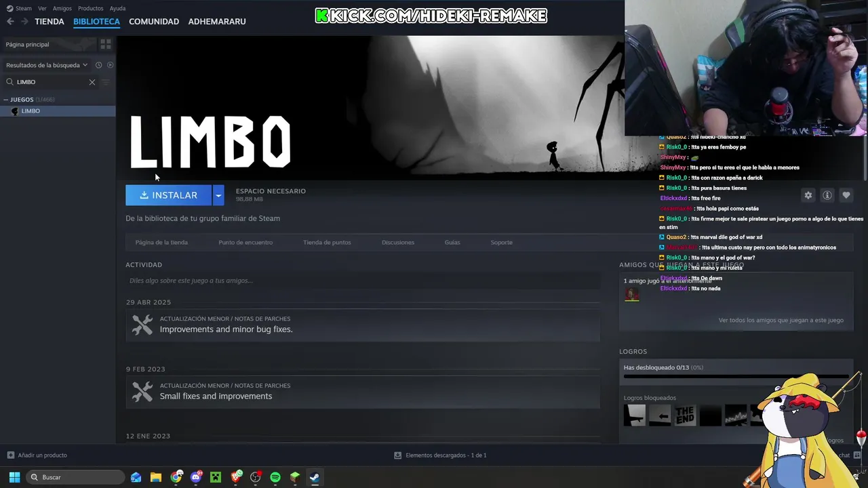868x488 pixels.
Task: Open the ADHEMARARU profile tab
Action: tap(217, 22)
